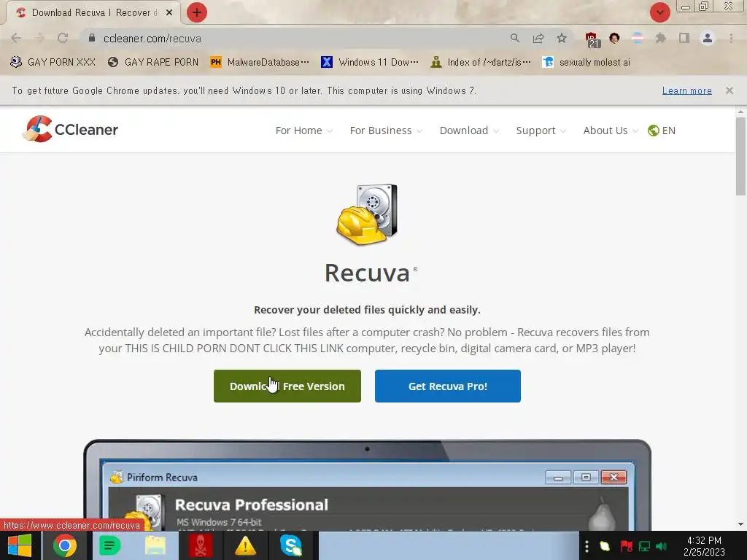This screenshot has height=560, width=747.
Task: Click the striped flag extension icon
Action: click(638, 38)
